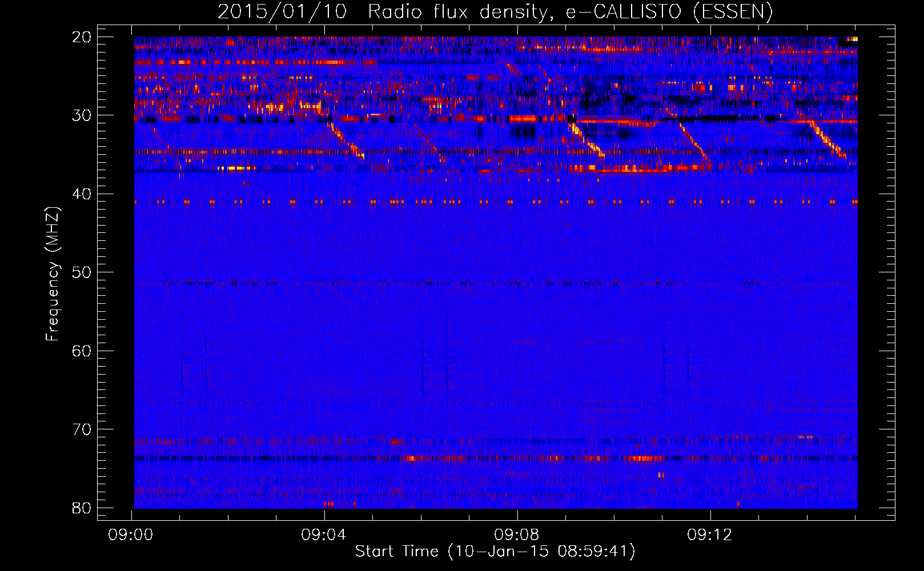Select the '40' frequency tick label

pos(82,194)
